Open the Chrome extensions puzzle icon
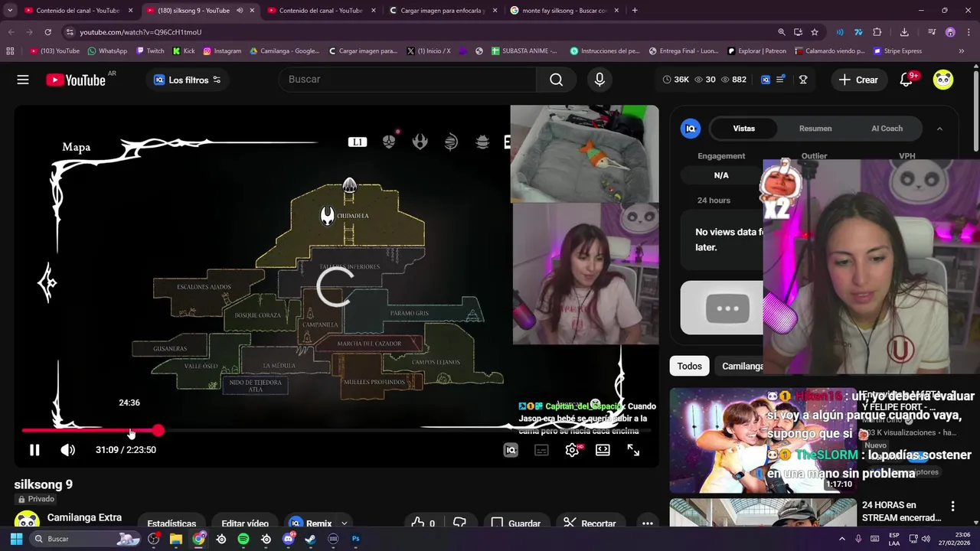Screen dimensions: 980x551 tap(877, 32)
